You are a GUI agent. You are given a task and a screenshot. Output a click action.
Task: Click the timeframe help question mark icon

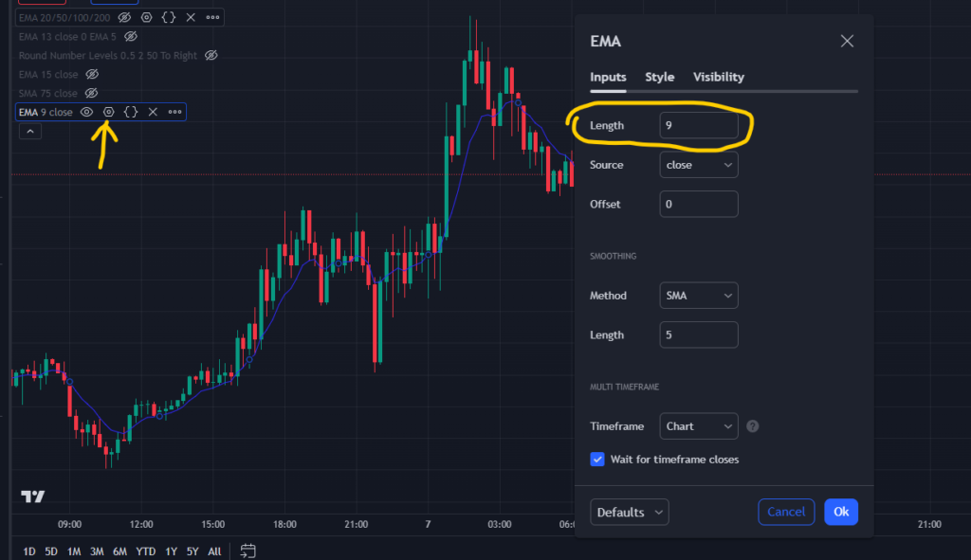(753, 426)
